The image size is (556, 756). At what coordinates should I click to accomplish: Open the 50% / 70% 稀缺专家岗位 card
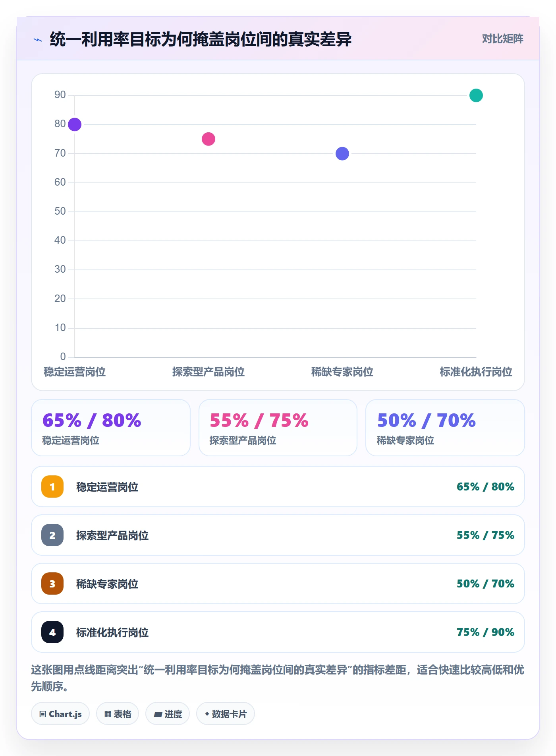tap(445, 428)
